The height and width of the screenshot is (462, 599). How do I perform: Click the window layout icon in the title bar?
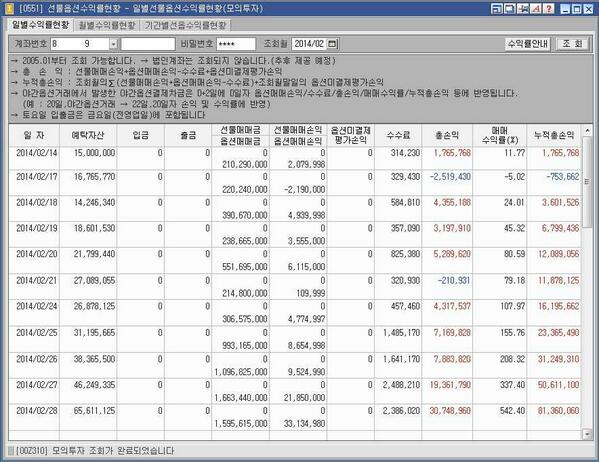[x=496, y=9]
